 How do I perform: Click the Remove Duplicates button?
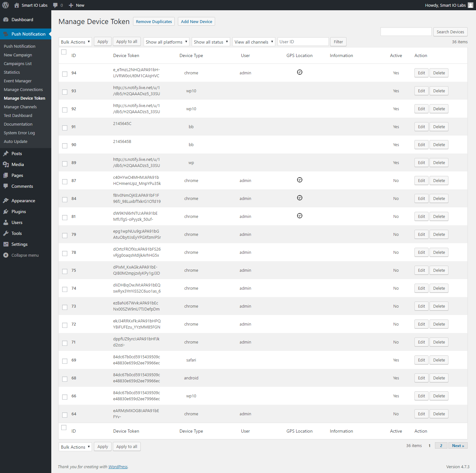coord(154,21)
